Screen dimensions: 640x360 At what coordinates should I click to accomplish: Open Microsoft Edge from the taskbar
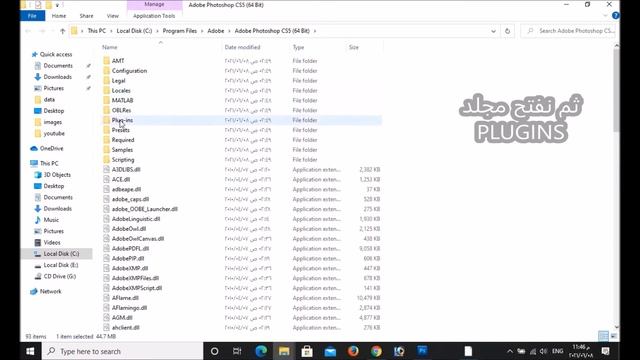click(261, 351)
